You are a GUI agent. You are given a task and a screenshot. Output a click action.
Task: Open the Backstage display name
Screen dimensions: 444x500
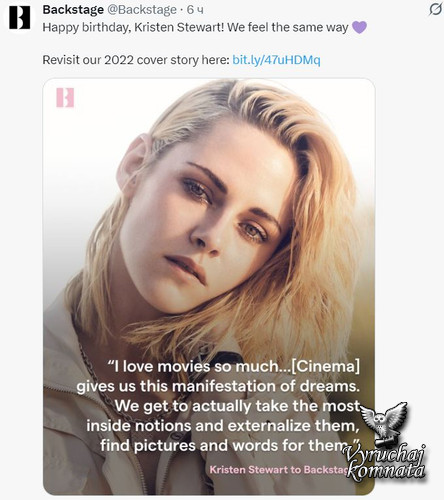(73, 10)
